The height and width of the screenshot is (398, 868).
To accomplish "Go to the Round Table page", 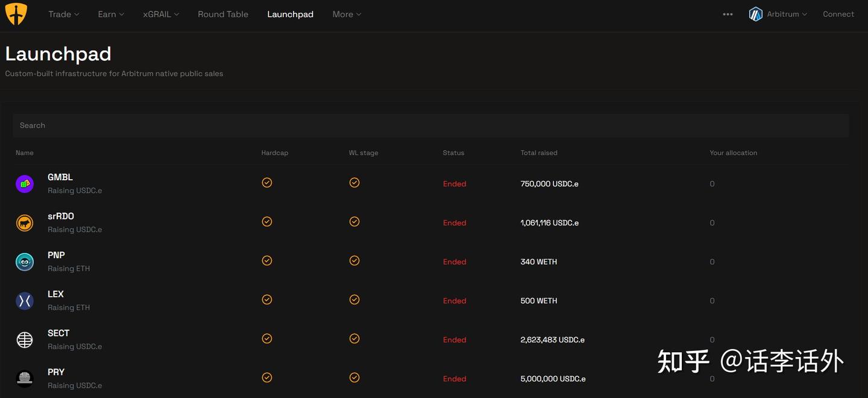I will [223, 14].
